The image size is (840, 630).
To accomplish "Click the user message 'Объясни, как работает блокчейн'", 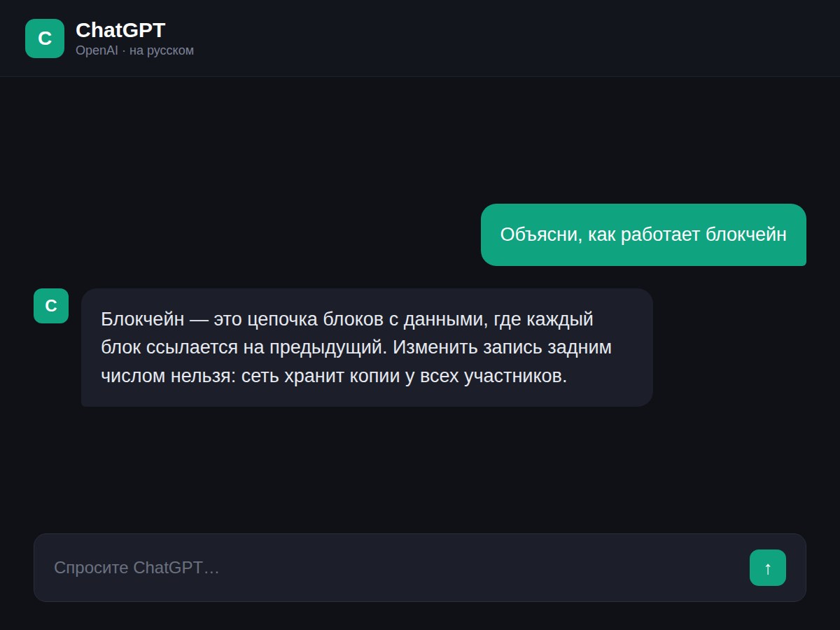I will tap(643, 234).
